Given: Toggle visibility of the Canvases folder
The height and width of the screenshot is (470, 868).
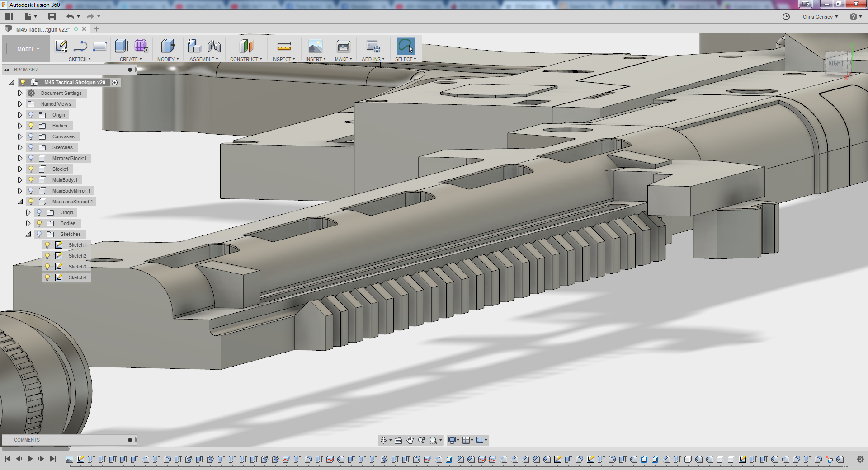Looking at the screenshot, I should coord(31,136).
